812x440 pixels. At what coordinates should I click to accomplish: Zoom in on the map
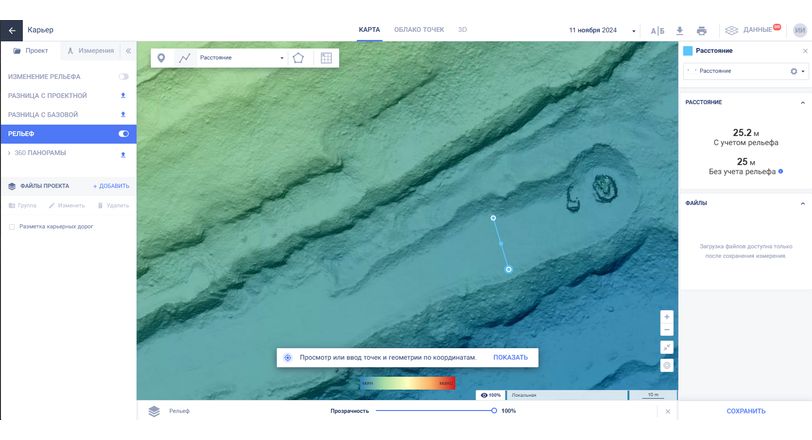coord(667,317)
